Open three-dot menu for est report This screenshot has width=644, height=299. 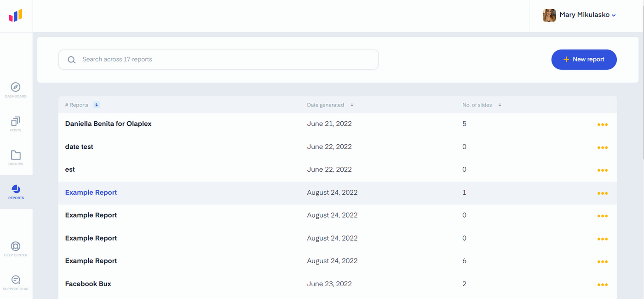click(x=603, y=170)
